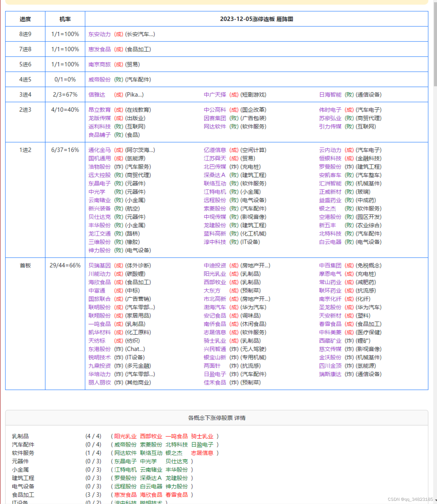437x504 pixels.
Task: Click the 2023-12-05涨停连板 雁阵图 header
Action: click(x=256, y=19)
